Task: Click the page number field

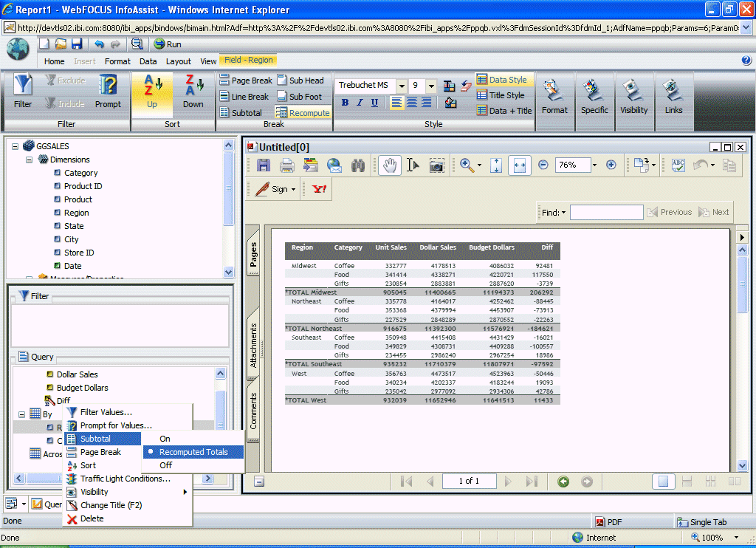Action: point(469,481)
